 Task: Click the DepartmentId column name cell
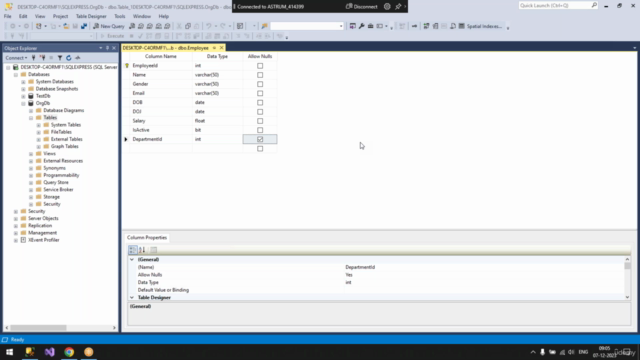[161, 139]
